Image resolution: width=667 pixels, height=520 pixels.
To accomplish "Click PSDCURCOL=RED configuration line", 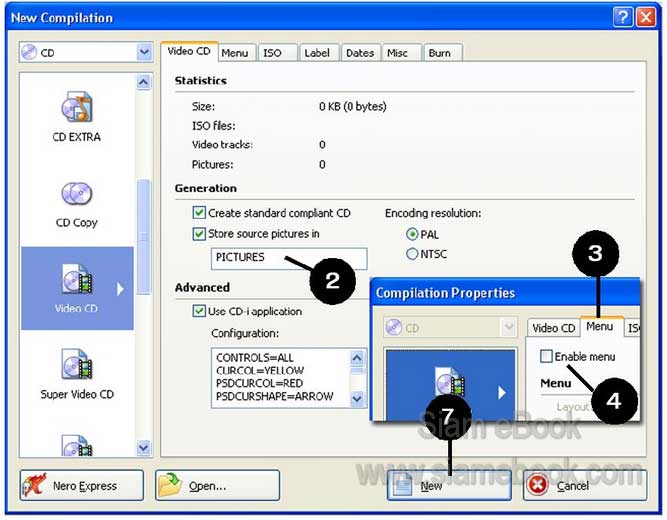I will click(x=259, y=383).
